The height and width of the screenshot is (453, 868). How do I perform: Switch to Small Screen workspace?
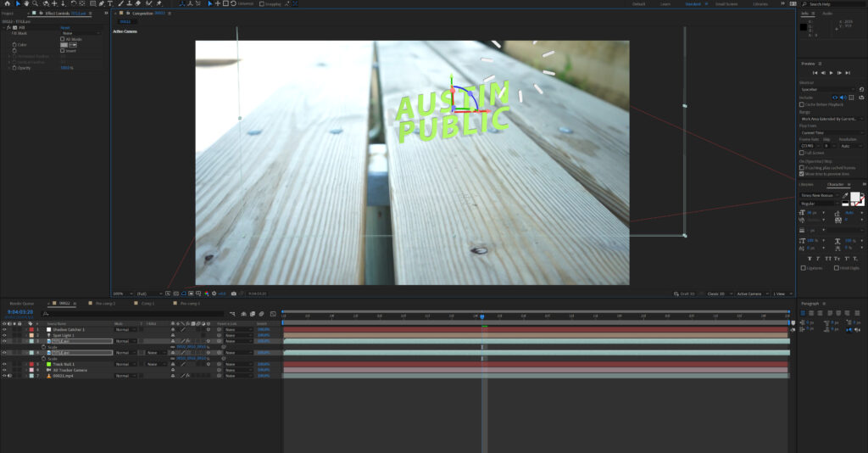[x=726, y=4]
